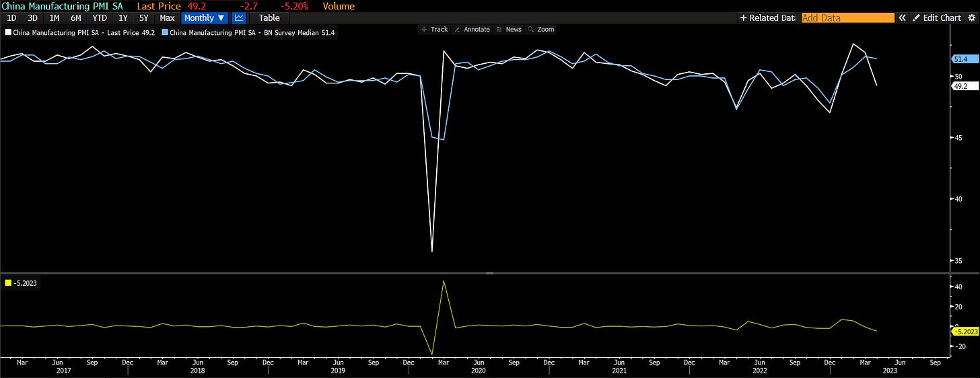Switch to the 6M range
The height and width of the screenshot is (378, 980).
tap(76, 18)
